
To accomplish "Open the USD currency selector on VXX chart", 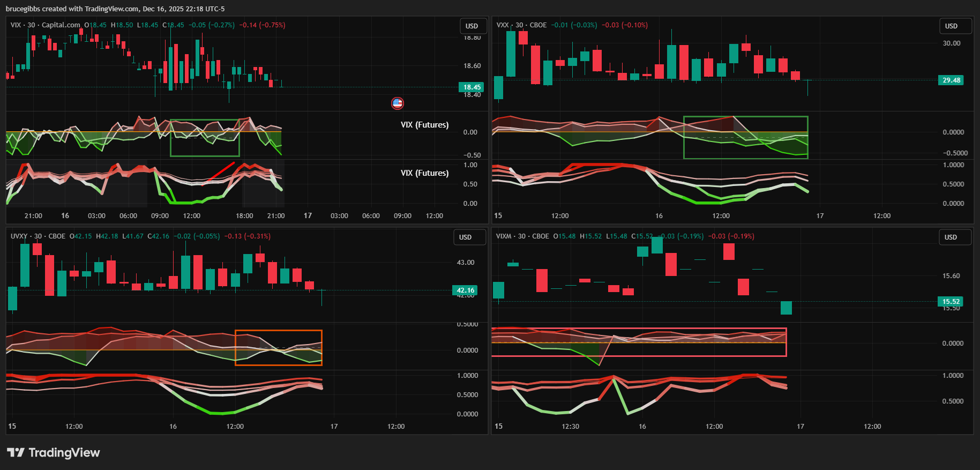I will pos(951,26).
